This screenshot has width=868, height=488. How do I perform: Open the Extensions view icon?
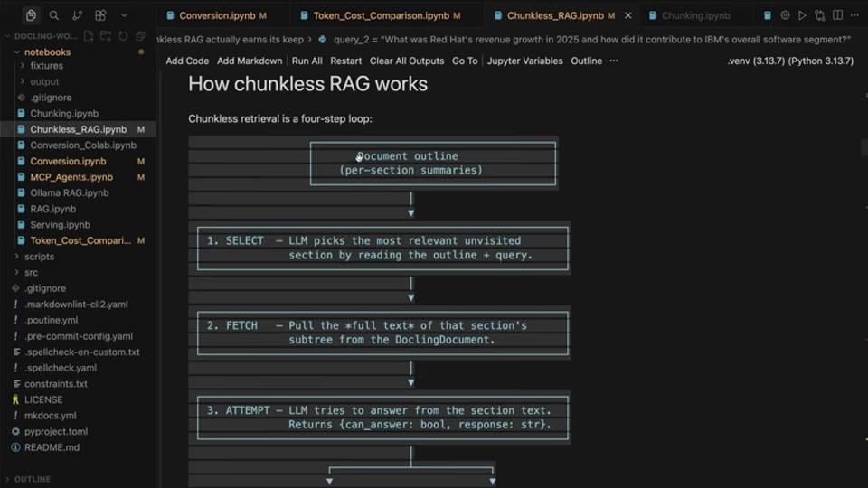point(100,15)
